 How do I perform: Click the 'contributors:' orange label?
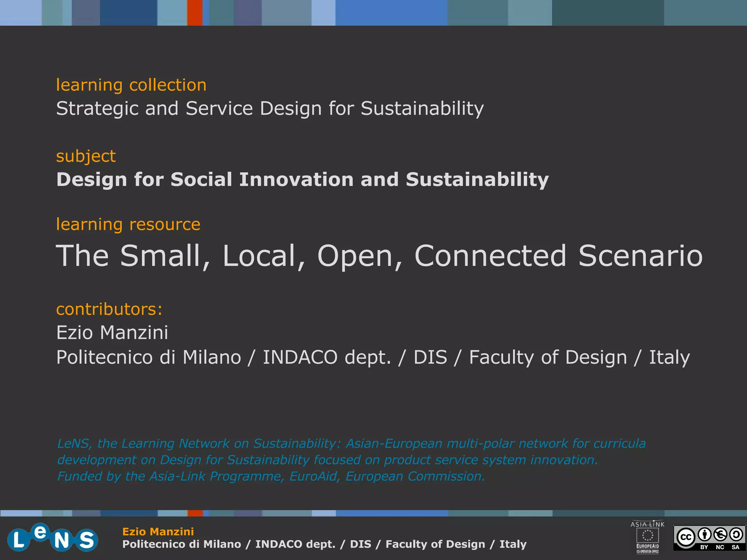click(x=109, y=309)
